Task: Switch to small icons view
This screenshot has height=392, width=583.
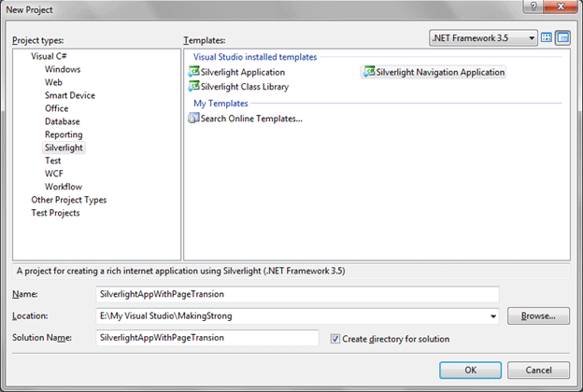Action: pos(563,37)
